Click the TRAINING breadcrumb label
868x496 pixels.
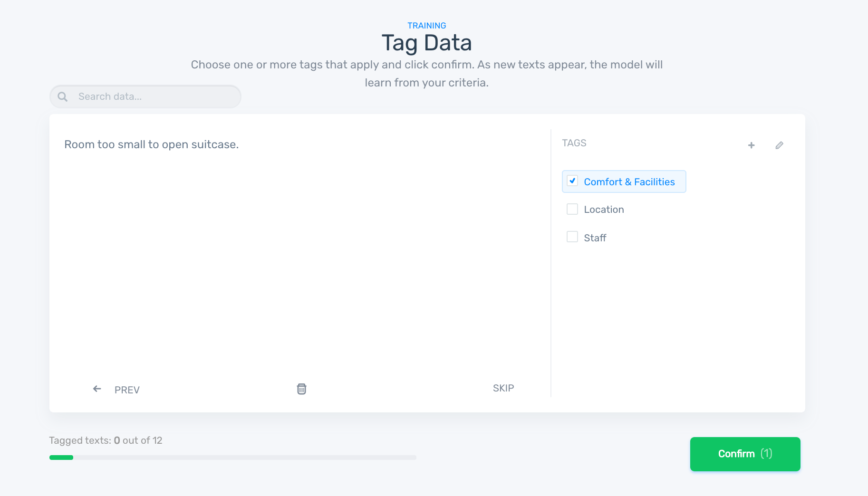click(x=426, y=26)
